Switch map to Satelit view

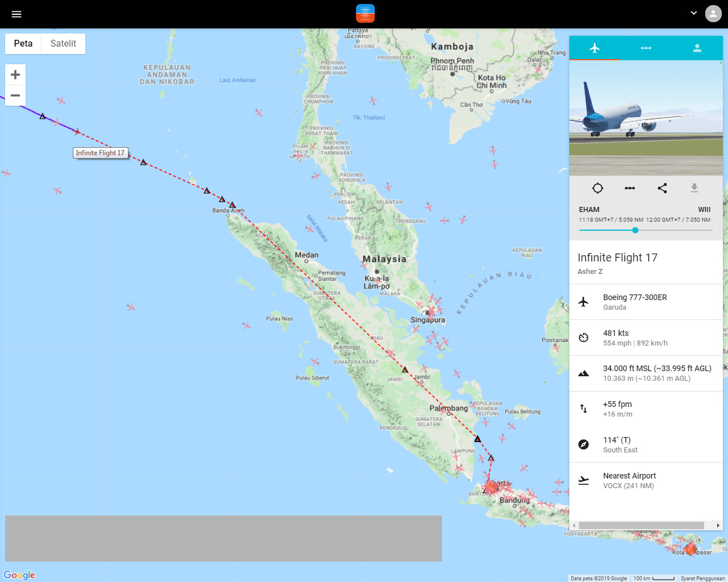tap(63, 44)
